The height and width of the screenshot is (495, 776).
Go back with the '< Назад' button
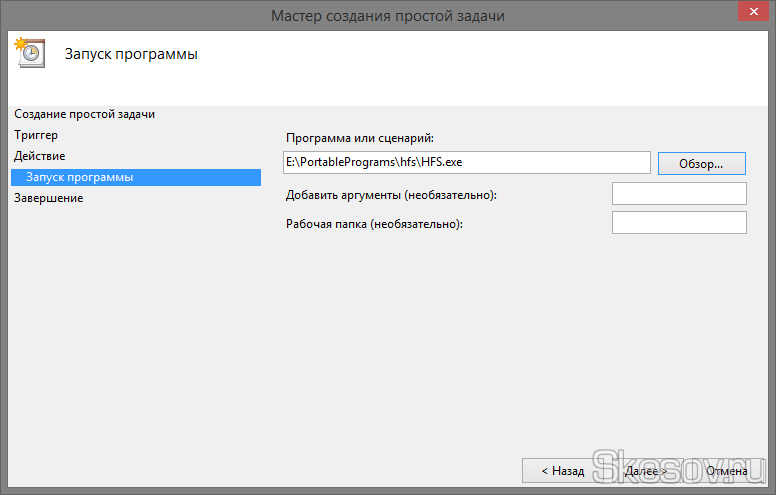[562, 470]
